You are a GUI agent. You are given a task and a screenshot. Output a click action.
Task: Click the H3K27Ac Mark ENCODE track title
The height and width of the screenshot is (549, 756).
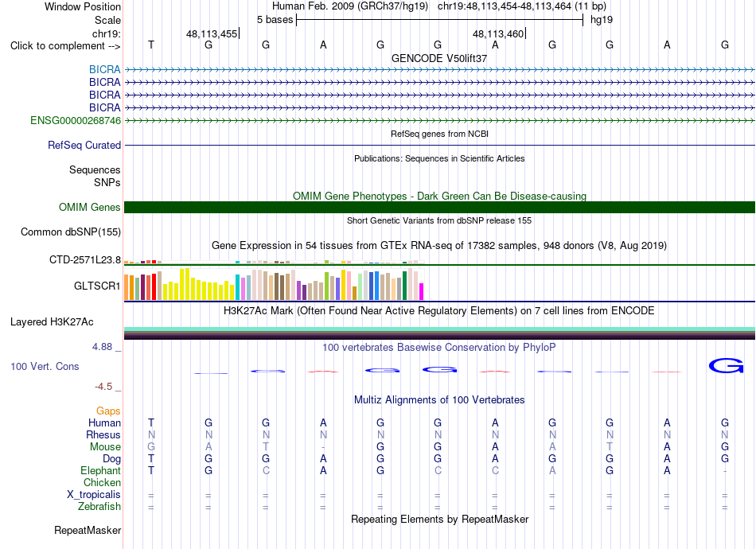coord(439,311)
